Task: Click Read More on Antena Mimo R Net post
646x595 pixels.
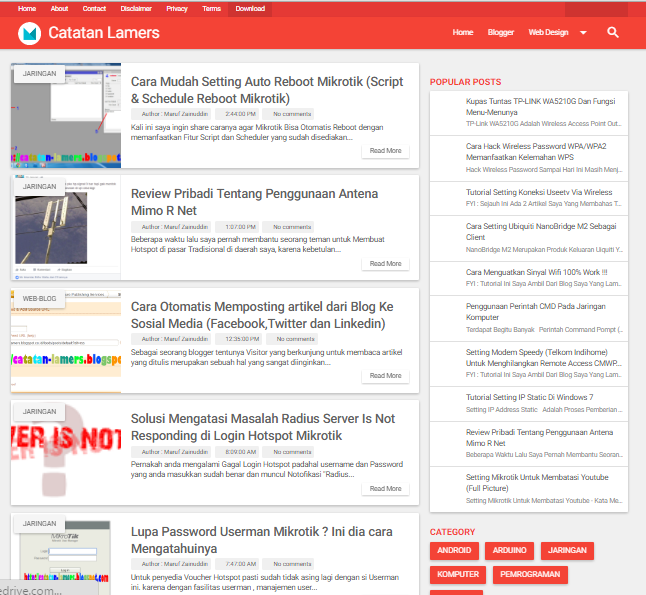Action: click(385, 264)
